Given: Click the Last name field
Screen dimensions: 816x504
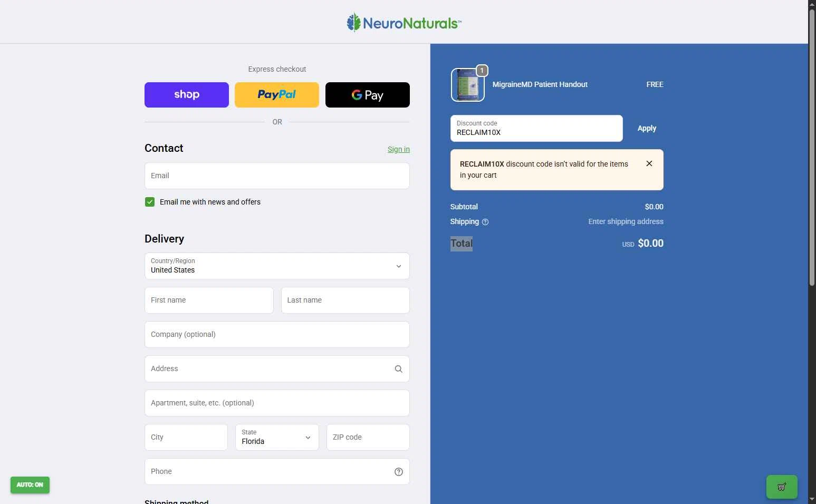Looking at the screenshot, I should coord(345,300).
